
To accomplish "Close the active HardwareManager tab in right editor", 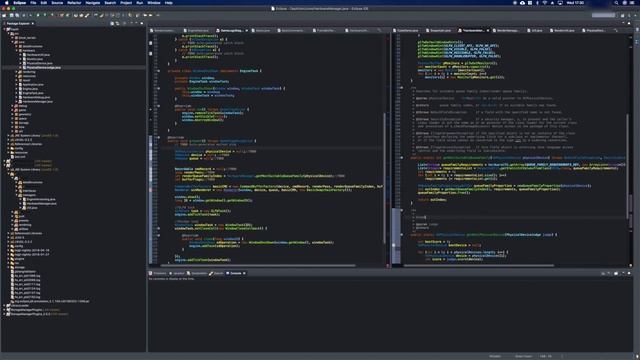I will click(488, 31).
